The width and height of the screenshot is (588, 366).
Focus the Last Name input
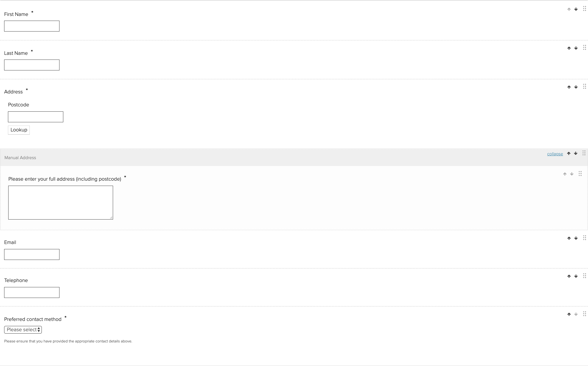coord(32,65)
